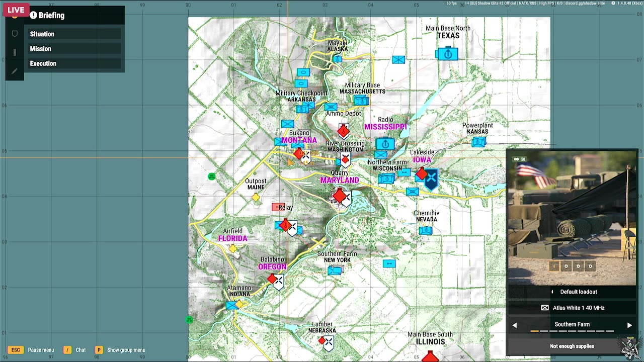Open the Atlas White 1 group selector
The width and height of the screenshot is (644, 362).
[572, 308]
